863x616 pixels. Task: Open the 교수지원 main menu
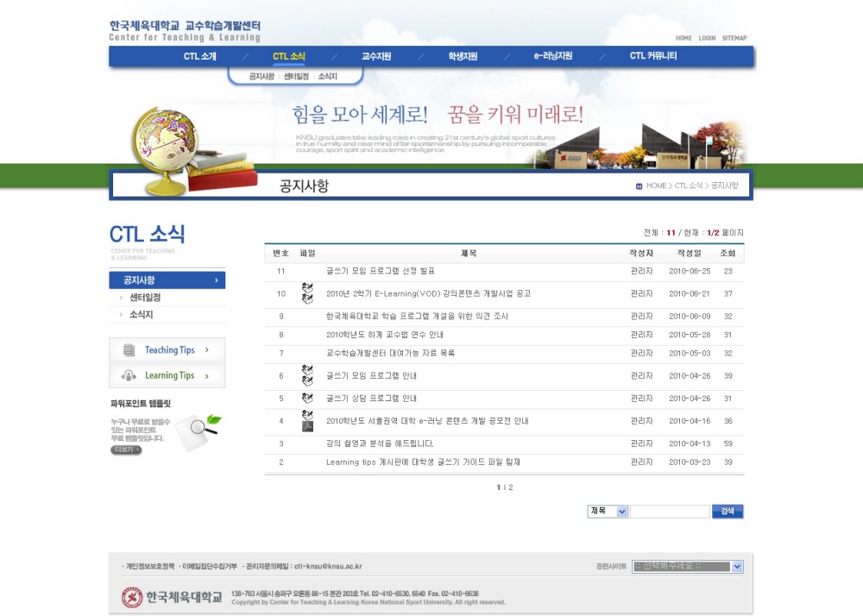click(x=376, y=57)
